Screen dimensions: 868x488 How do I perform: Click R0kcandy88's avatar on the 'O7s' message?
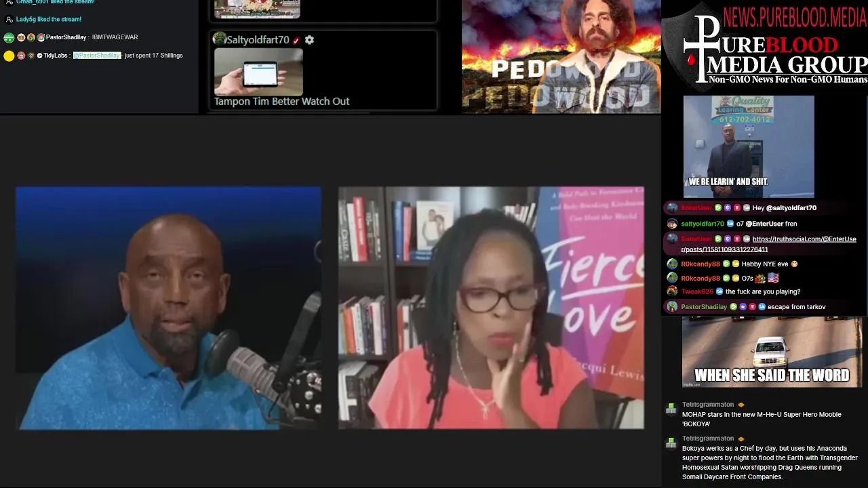[672, 278]
